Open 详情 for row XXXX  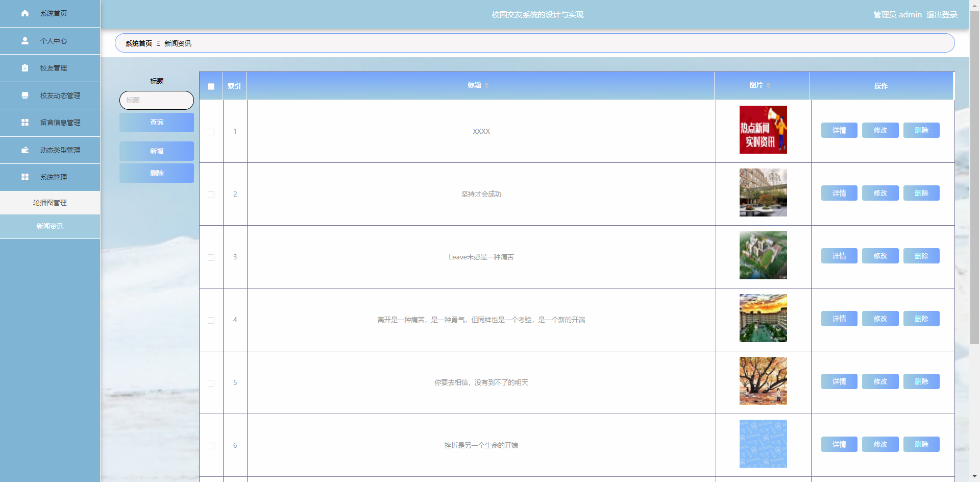[839, 130]
